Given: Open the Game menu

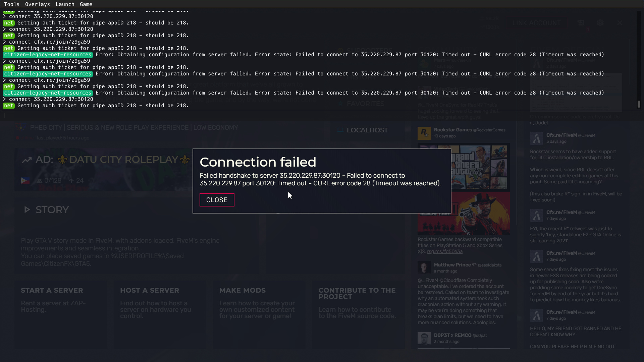Looking at the screenshot, I should [86, 4].
